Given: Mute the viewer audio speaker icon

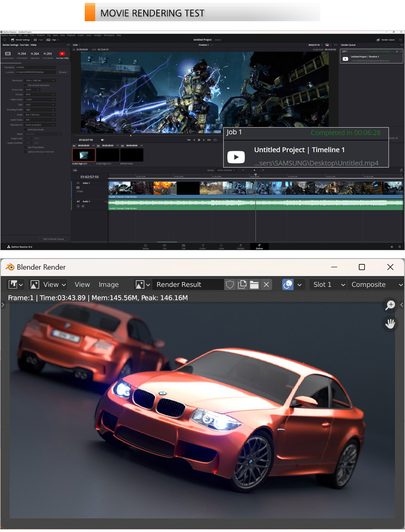Looking at the screenshot, I should tap(103, 140).
